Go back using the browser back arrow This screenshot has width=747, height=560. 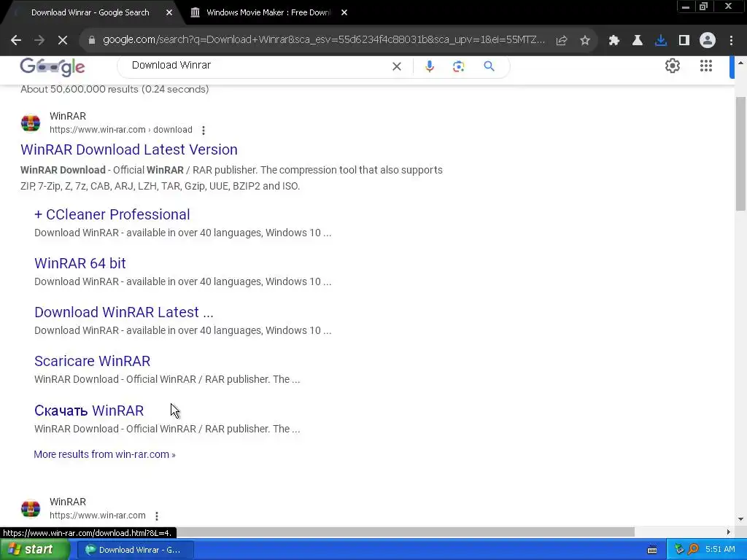pyautogui.click(x=16, y=41)
